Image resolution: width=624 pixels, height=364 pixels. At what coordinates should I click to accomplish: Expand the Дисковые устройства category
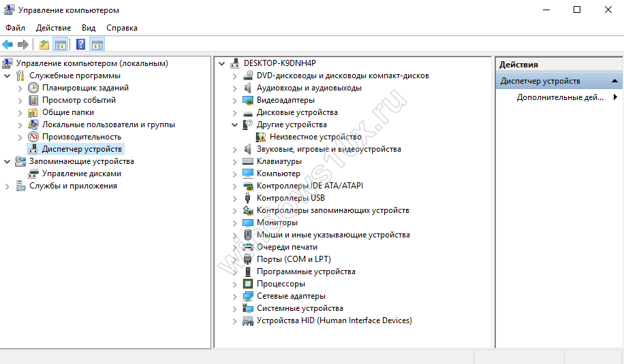[235, 112]
